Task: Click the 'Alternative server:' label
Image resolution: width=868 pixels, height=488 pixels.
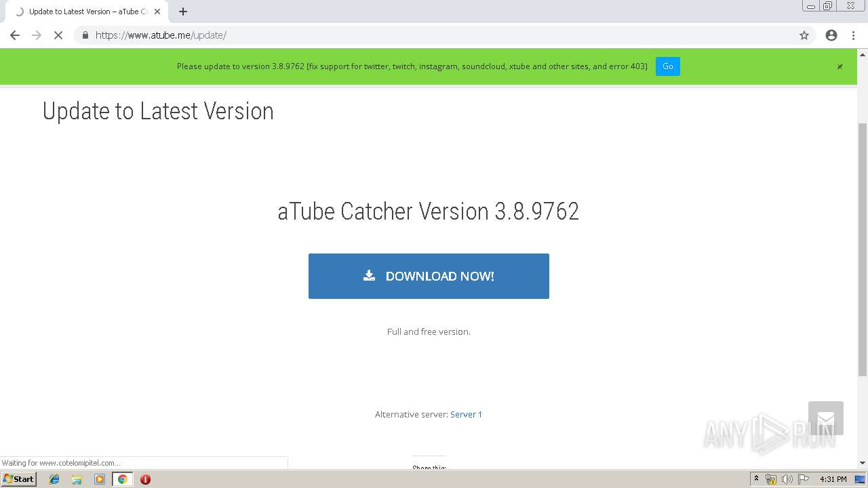Action: coord(411,414)
